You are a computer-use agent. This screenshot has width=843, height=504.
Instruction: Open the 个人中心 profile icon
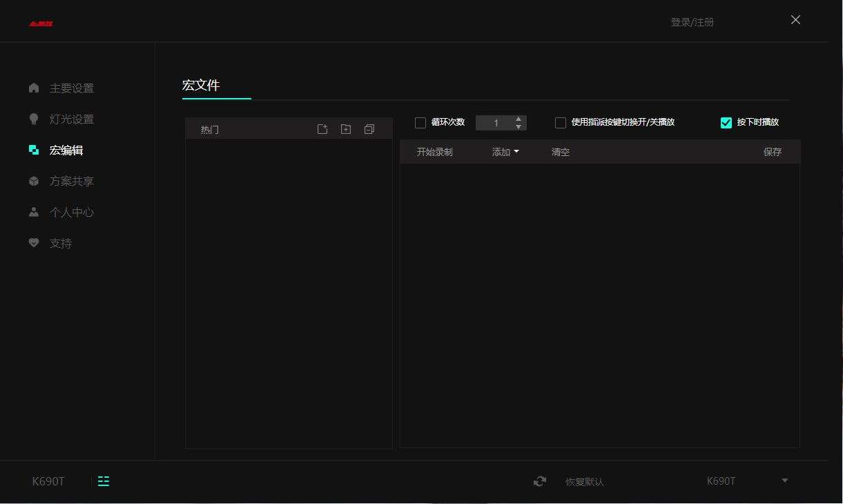(34, 212)
